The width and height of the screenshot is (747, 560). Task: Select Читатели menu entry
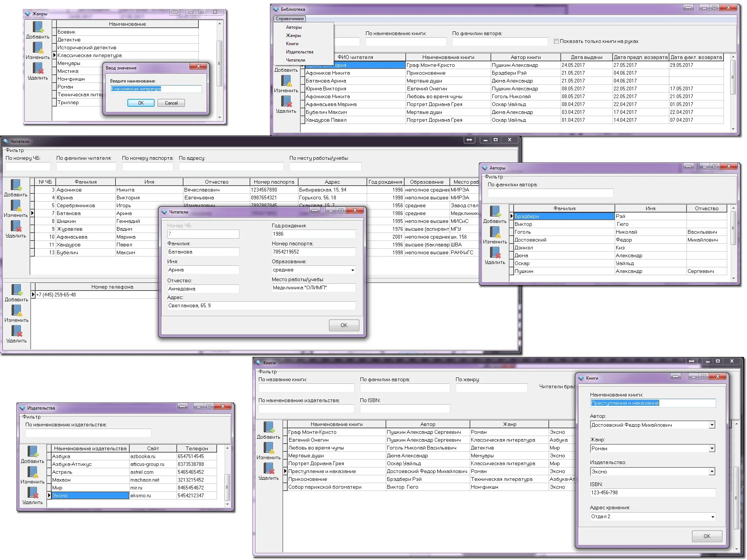pos(295,60)
